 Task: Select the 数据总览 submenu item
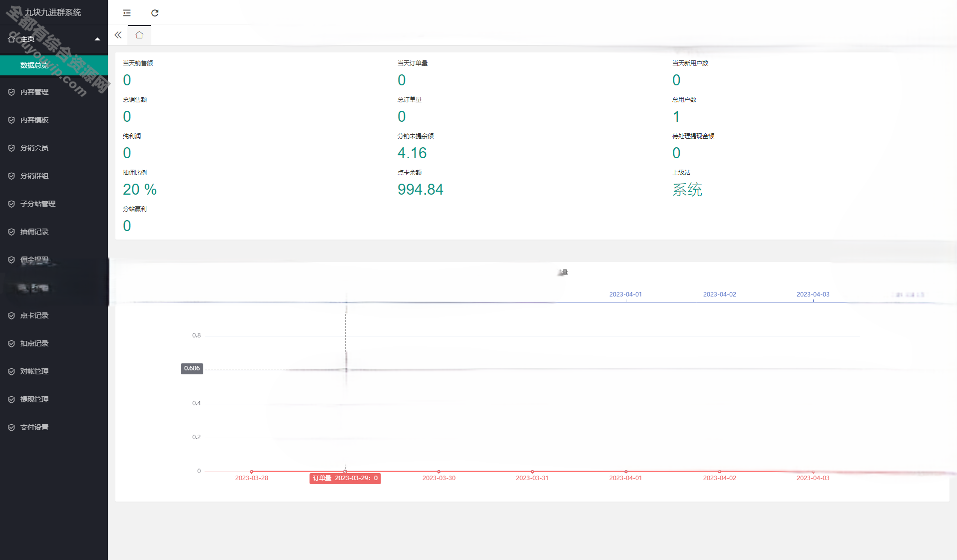tap(54, 65)
